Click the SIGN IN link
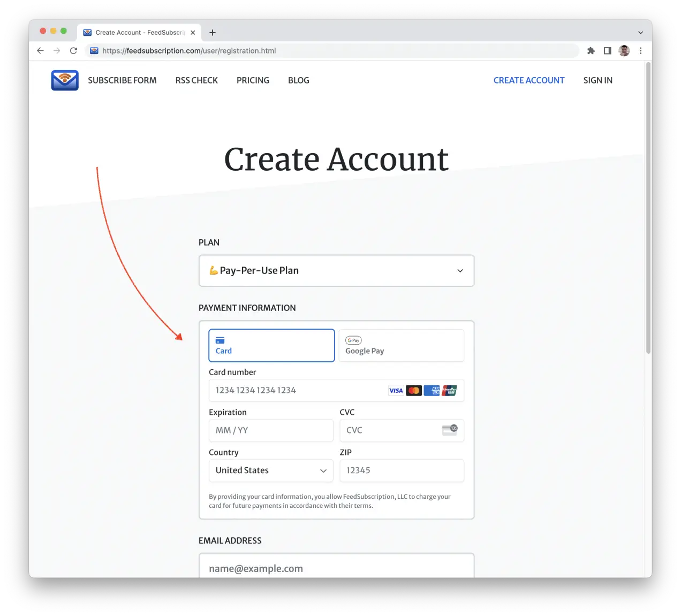The height and width of the screenshot is (616, 681). click(597, 80)
